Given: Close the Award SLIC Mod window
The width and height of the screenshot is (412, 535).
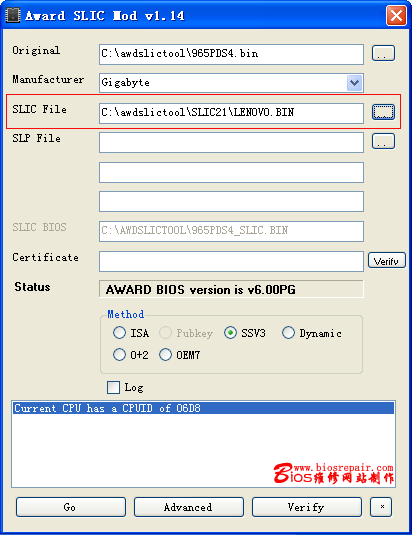Looking at the screenshot, I should click(396, 16).
